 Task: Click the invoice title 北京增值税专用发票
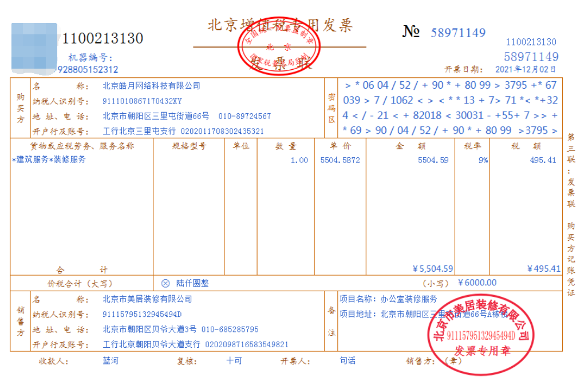(280, 26)
